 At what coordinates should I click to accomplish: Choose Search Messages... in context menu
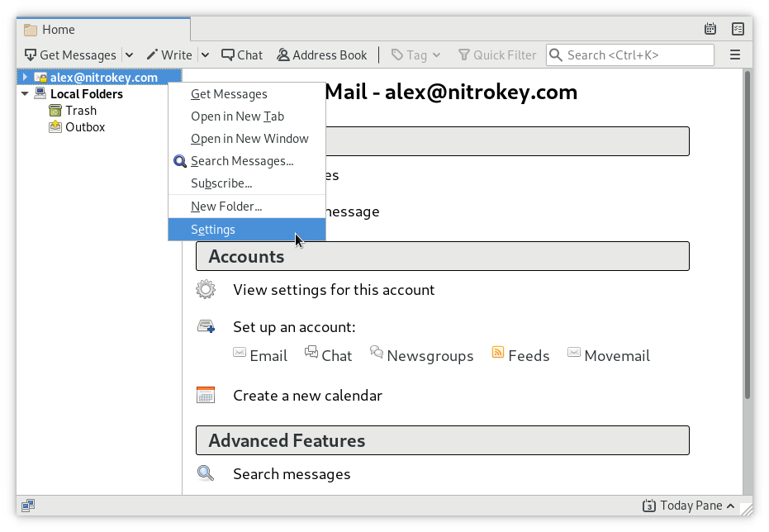(247, 161)
